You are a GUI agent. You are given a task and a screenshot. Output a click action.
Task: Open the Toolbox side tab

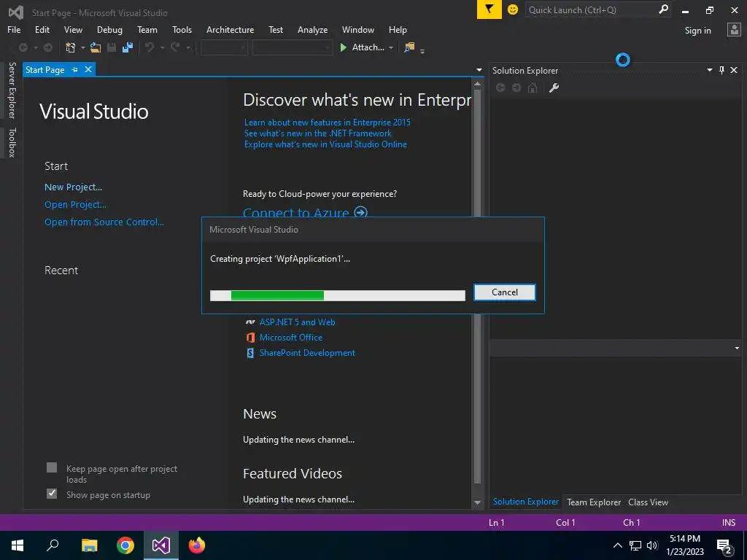(12, 142)
